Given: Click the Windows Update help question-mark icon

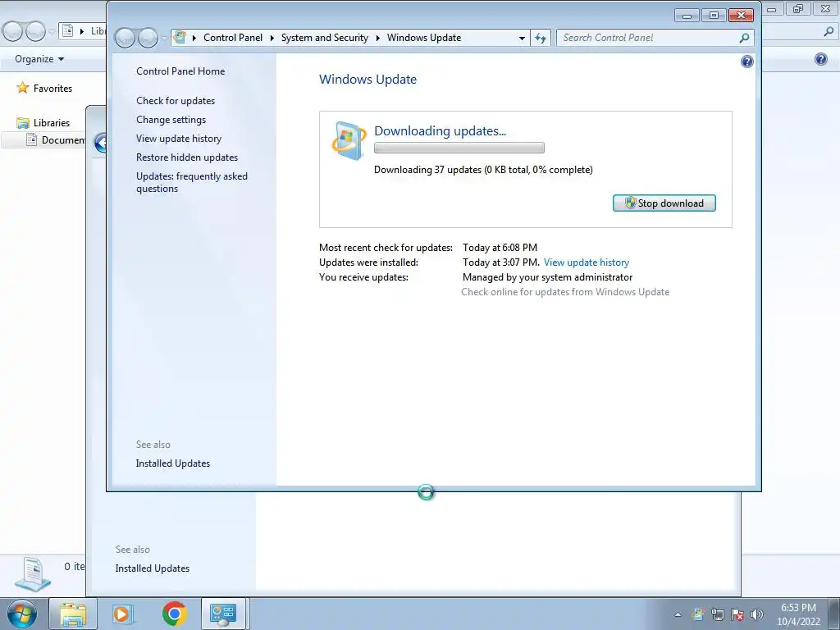Looking at the screenshot, I should (x=746, y=62).
